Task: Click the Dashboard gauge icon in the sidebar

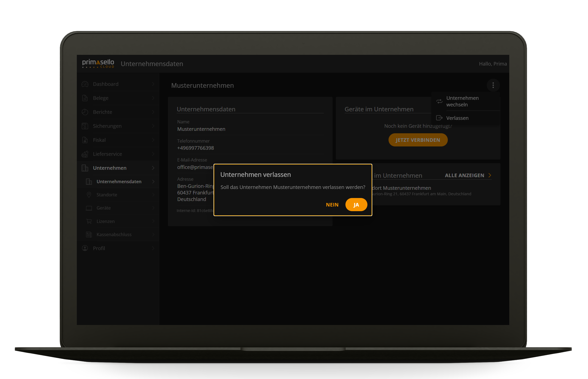Action: (x=85, y=84)
